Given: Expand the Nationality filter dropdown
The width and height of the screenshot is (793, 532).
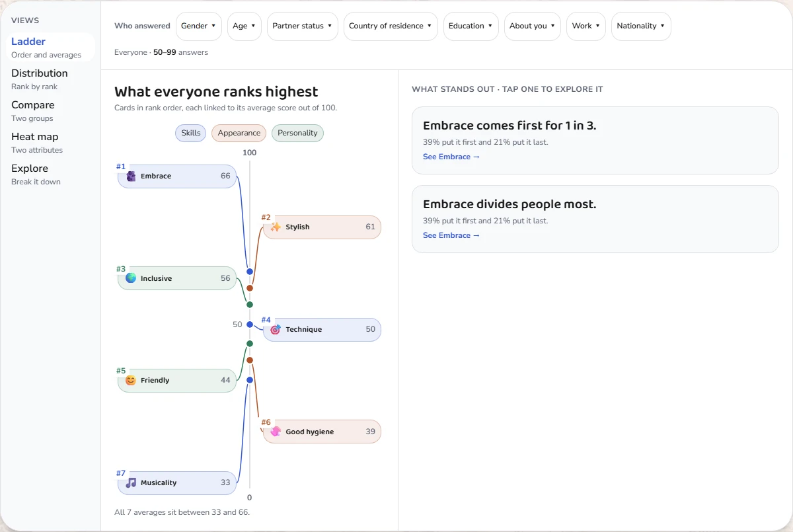Looking at the screenshot, I should (641, 26).
